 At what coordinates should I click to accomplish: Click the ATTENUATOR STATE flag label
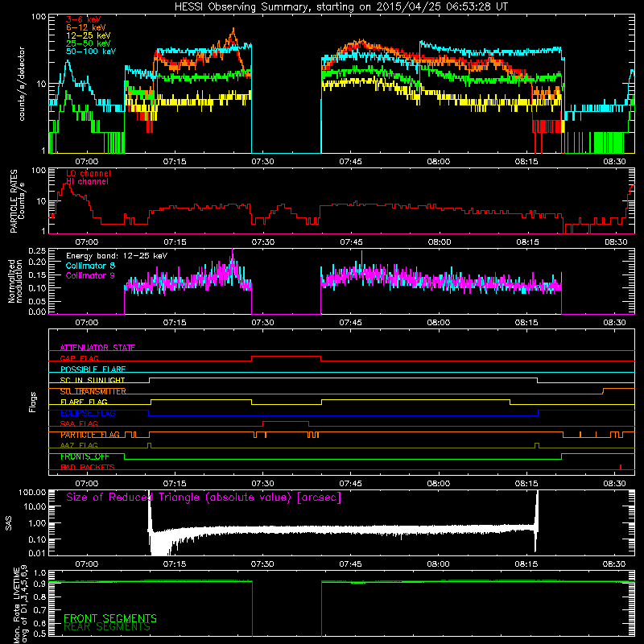97,348
